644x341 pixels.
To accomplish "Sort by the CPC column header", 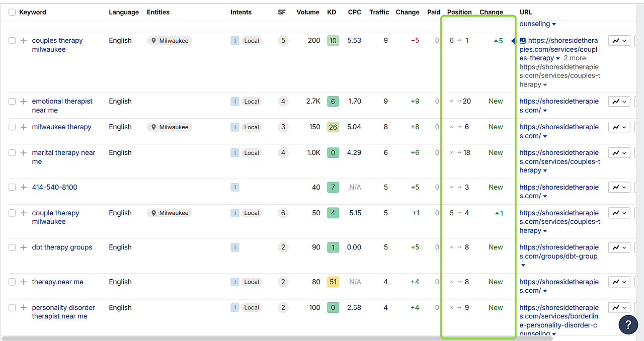I will [355, 12].
